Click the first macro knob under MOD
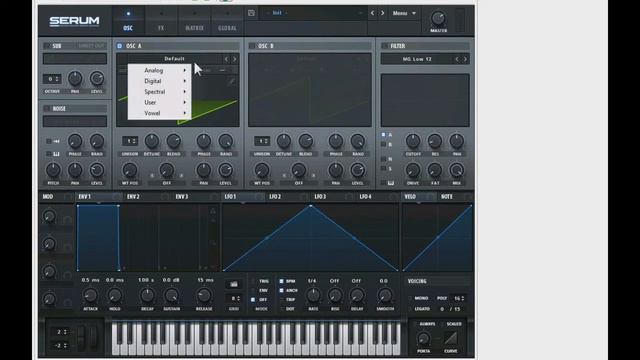640x360 pixels. pos(49,216)
